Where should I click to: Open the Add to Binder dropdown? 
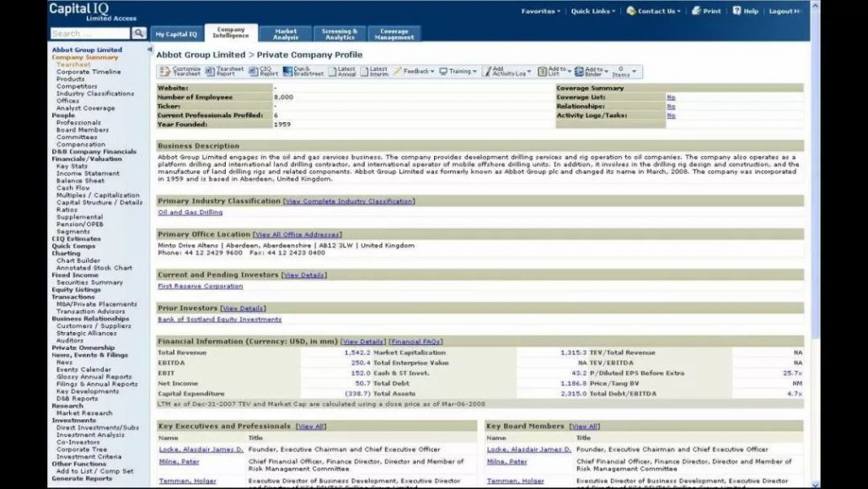coord(592,72)
